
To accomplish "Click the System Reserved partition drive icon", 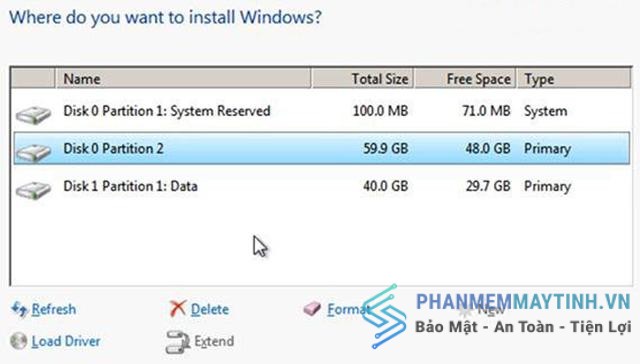I will 33,114.
